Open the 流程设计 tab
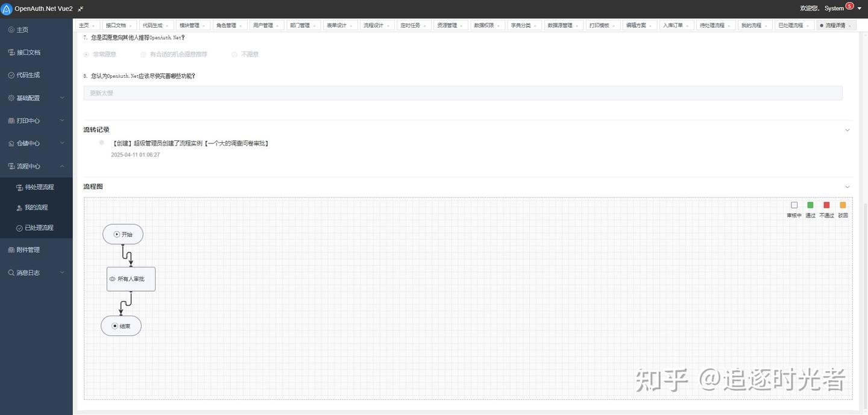This screenshot has height=415, width=868. (374, 25)
